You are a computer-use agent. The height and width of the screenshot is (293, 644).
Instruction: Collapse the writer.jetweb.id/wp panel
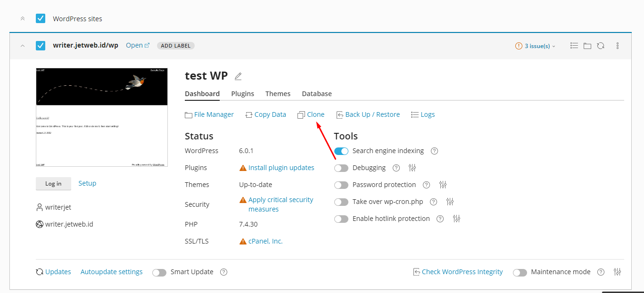point(23,46)
